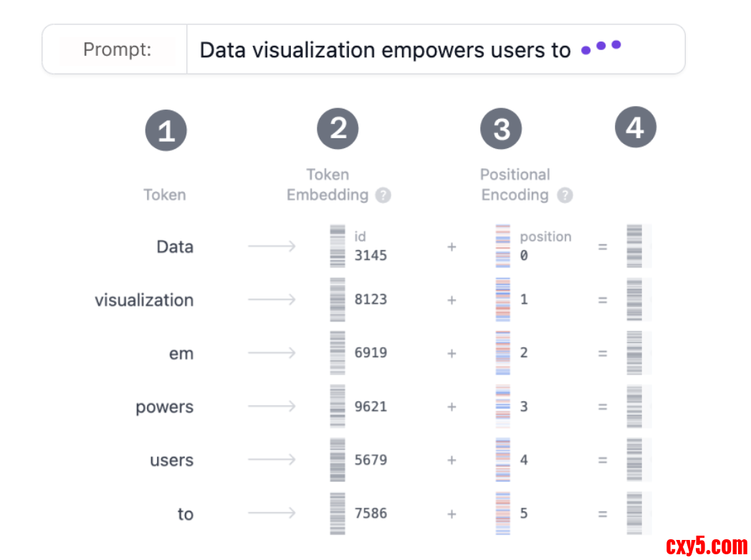751x560 pixels.
Task: Click the embedding vector for id 3145
Action: point(338,246)
